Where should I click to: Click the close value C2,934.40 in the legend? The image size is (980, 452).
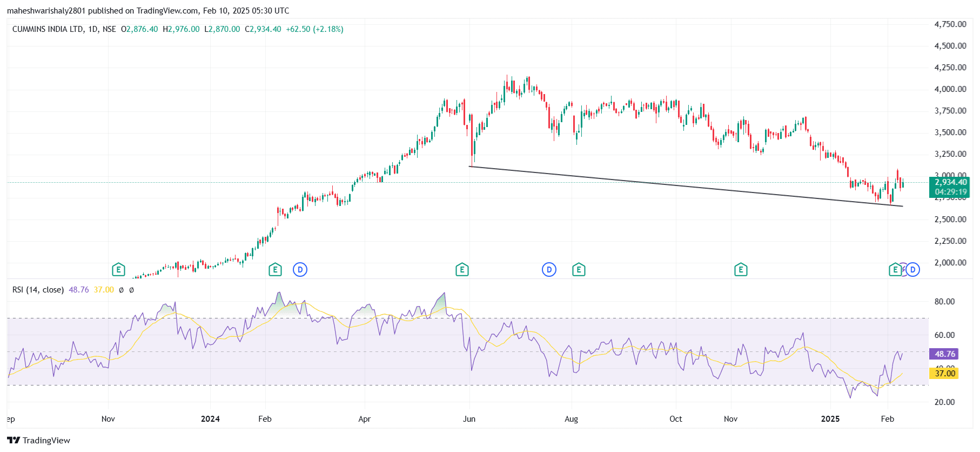coord(263,29)
